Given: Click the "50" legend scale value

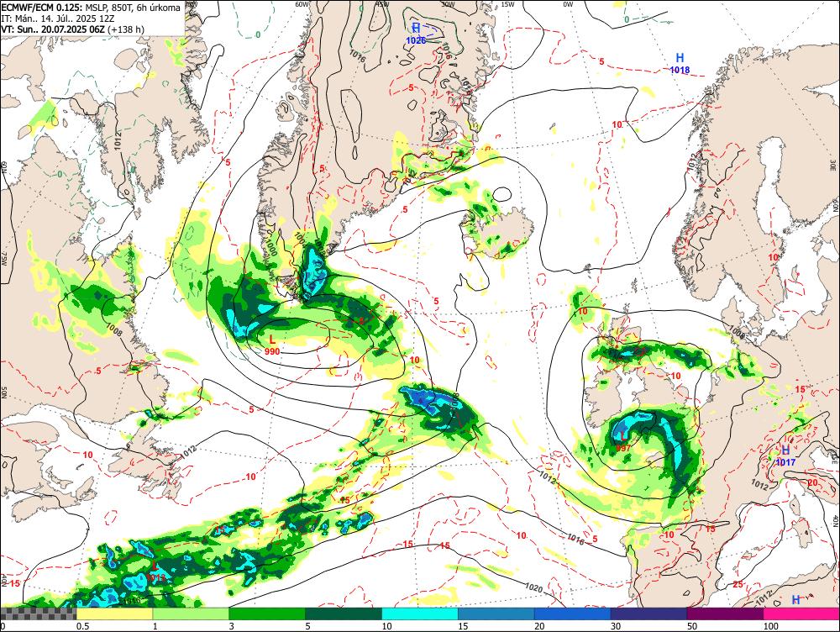Looking at the screenshot, I should (692, 626).
